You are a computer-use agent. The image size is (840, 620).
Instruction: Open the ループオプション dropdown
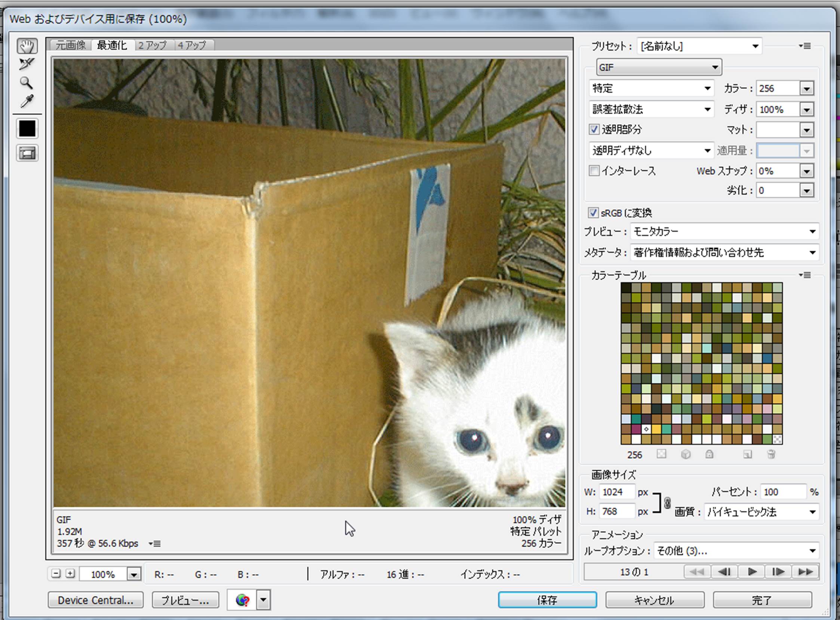click(736, 550)
